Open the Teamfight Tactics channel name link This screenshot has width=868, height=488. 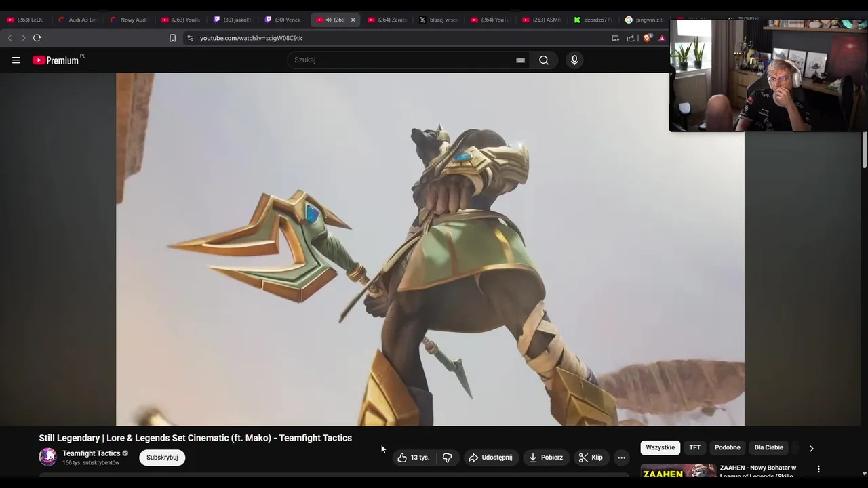click(91, 453)
